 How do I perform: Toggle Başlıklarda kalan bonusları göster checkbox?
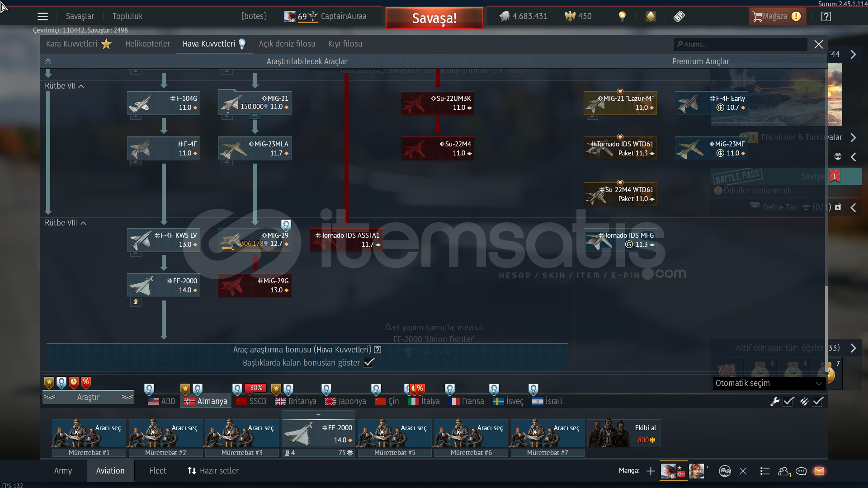pos(369,363)
